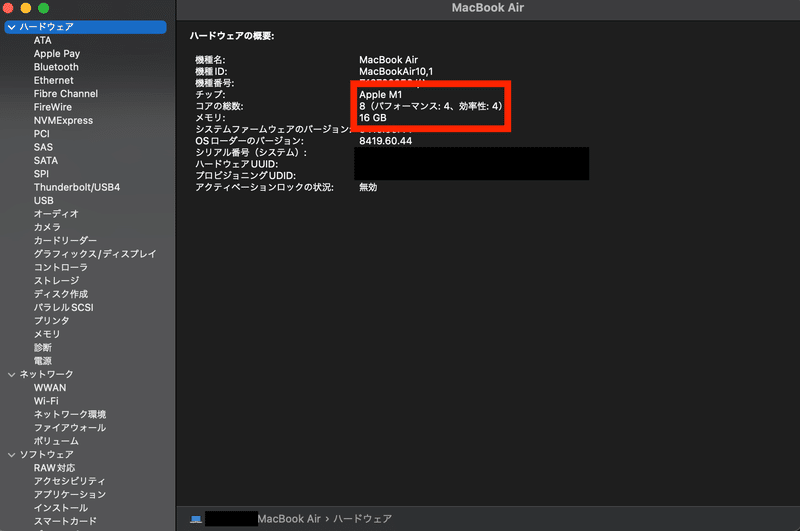Select コントローラ in the sidebar

61,267
